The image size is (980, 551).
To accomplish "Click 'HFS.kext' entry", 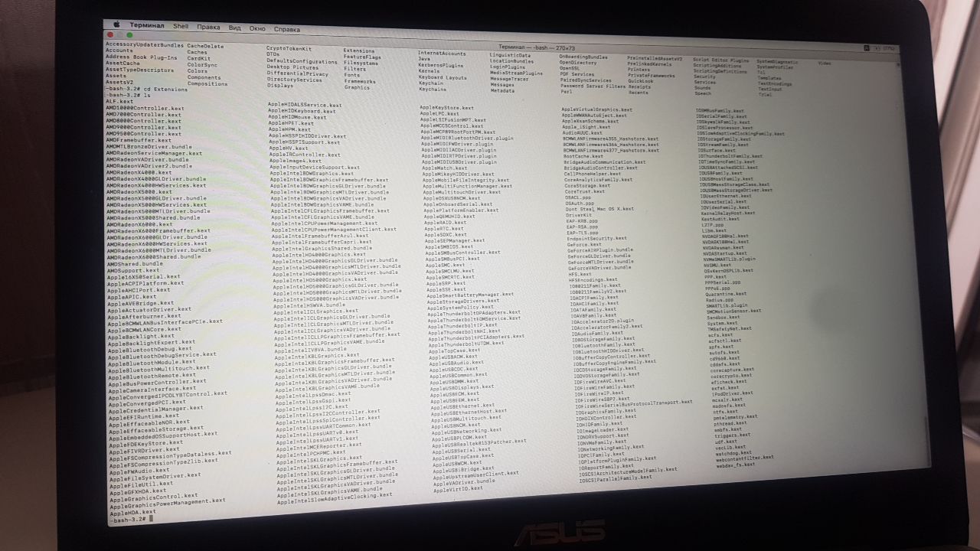I will click(580, 274).
